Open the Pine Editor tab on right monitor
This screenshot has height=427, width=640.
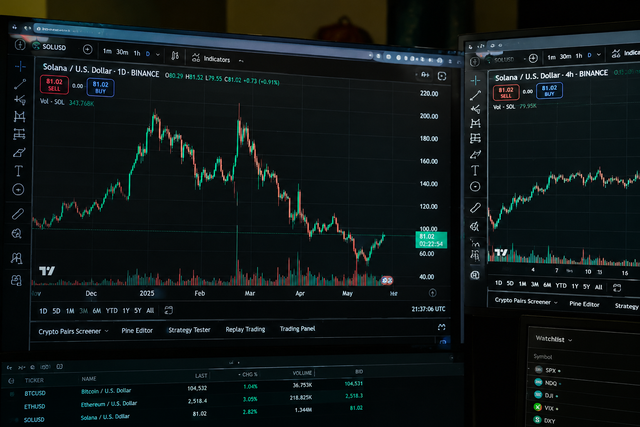[584, 304]
